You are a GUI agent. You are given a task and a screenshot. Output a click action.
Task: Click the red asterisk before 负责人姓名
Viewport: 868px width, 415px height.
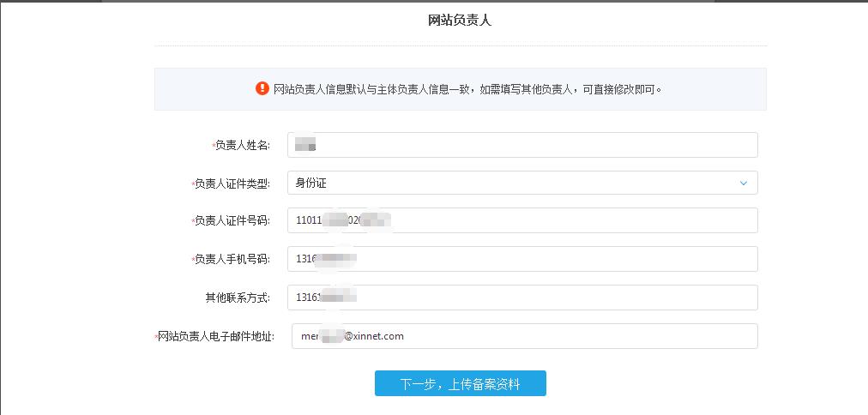point(214,146)
